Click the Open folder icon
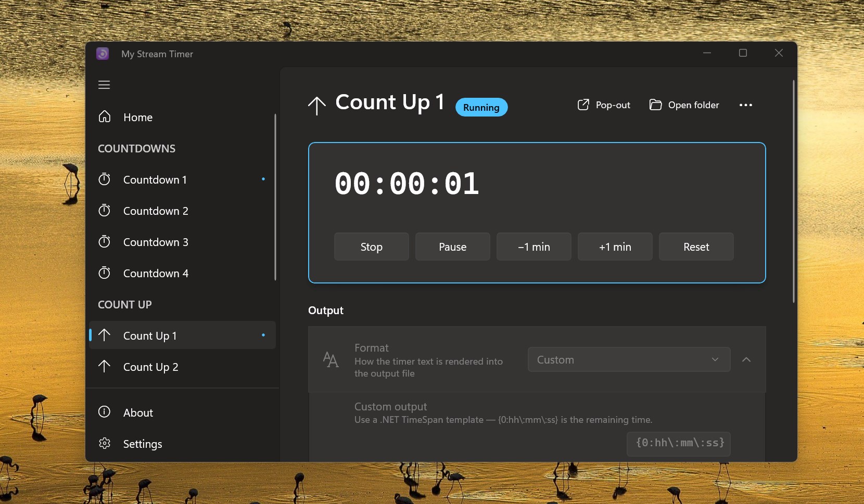This screenshot has height=504, width=864. (x=655, y=105)
